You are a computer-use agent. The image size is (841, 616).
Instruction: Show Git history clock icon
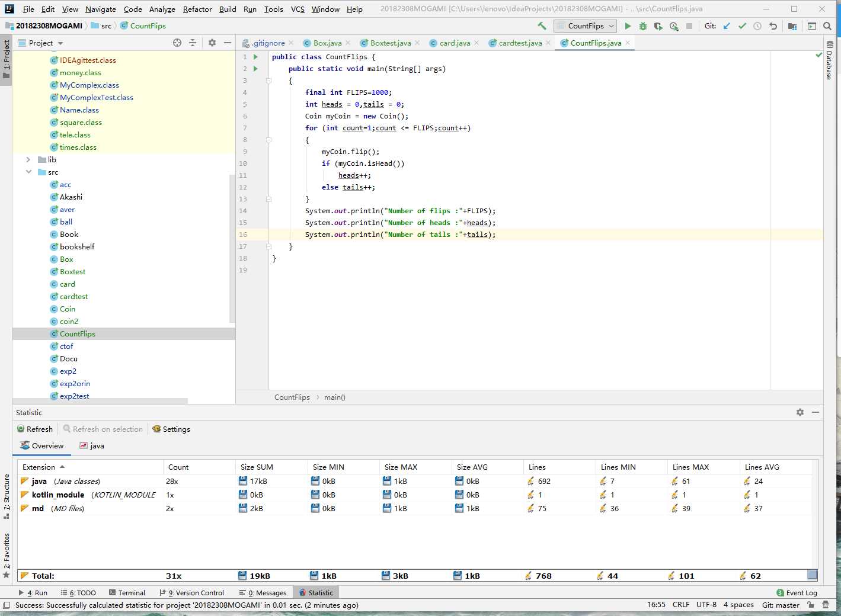(757, 26)
